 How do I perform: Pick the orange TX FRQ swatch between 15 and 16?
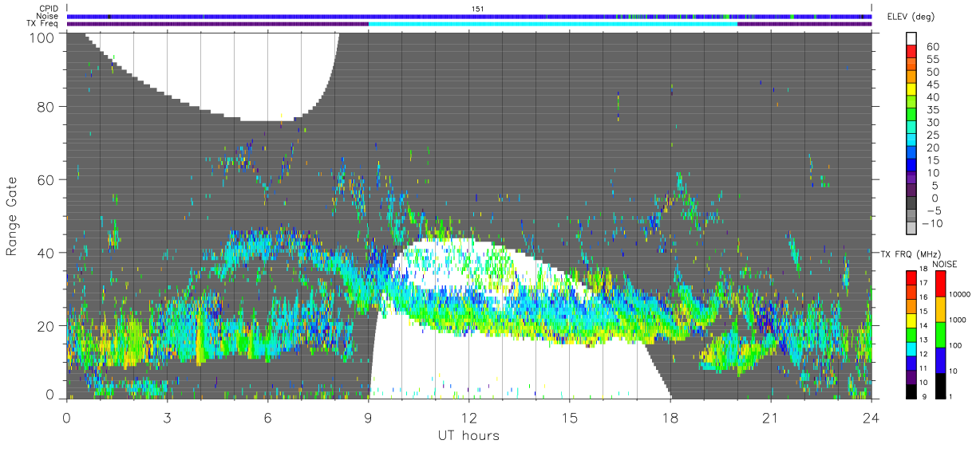point(911,305)
